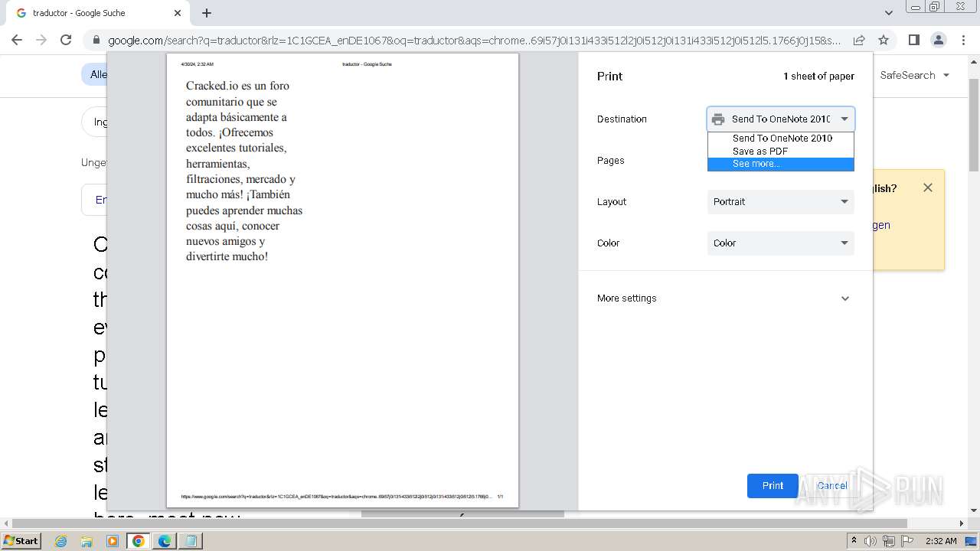Click the Windows Start button
This screenshot has height=551, width=980.
coord(21,540)
